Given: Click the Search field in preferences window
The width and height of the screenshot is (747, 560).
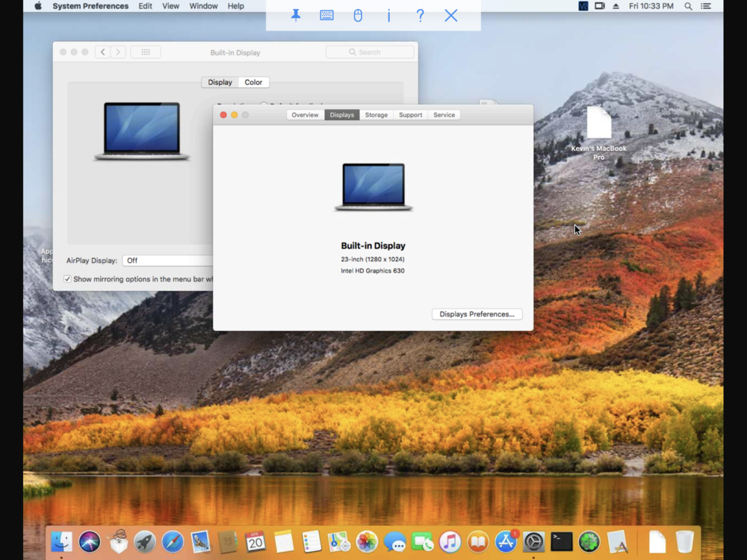Looking at the screenshot, I should [x=370, y=52].
